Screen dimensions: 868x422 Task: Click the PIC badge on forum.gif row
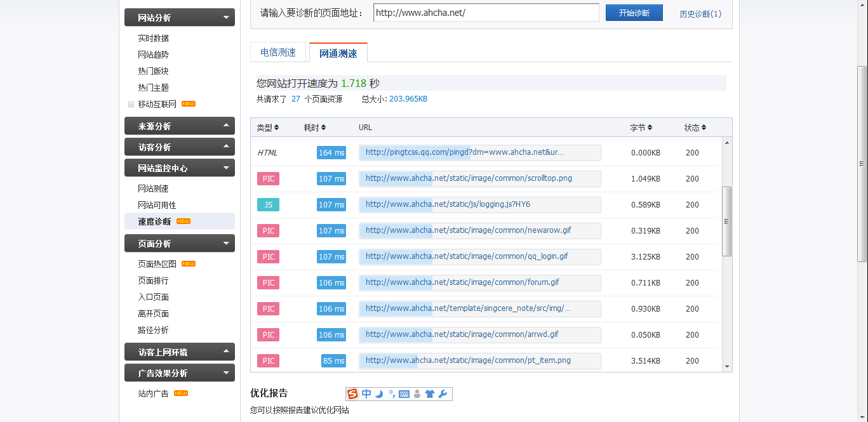coord(268,283)
